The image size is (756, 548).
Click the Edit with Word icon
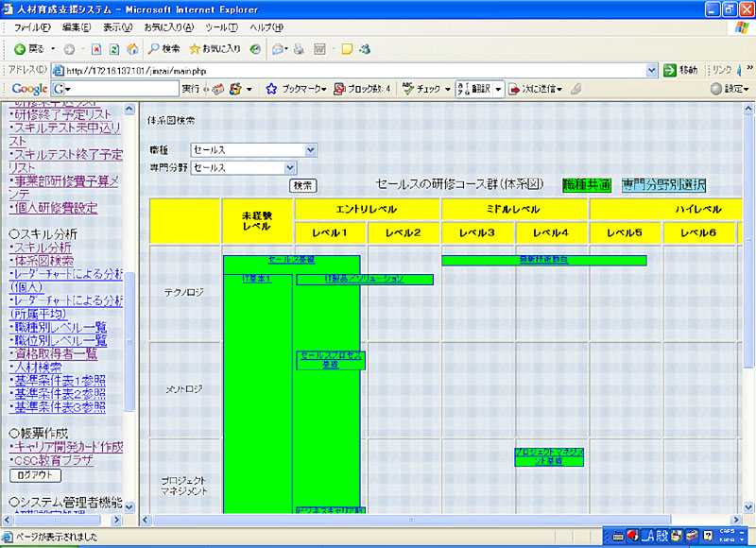[x=319, y=49]
